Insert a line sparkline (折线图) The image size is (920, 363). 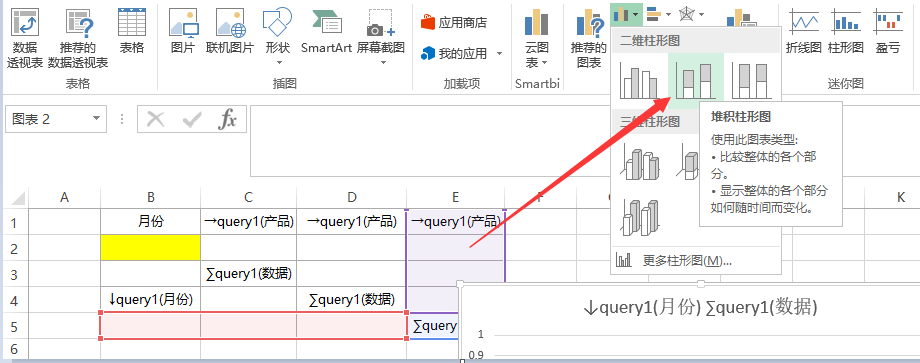[804, 32]
